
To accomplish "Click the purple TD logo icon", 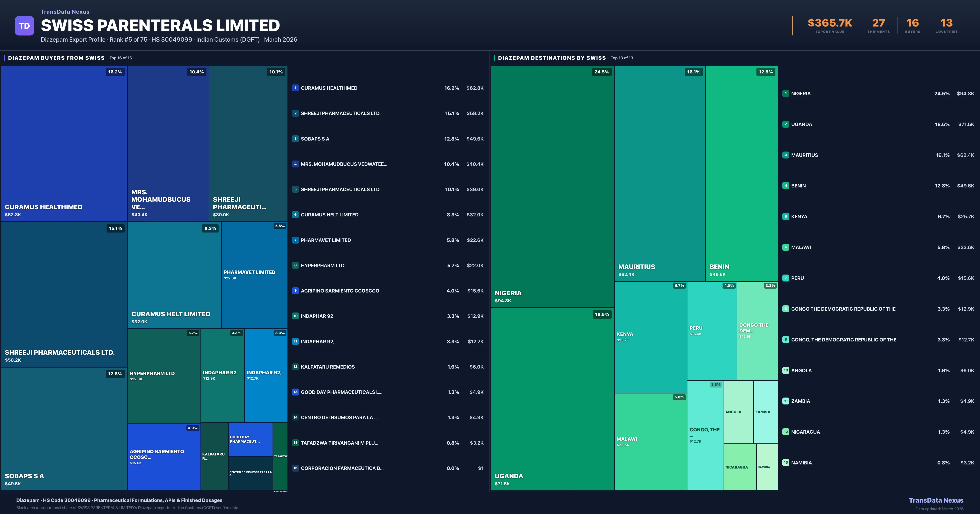I will (x=24, y=26).
